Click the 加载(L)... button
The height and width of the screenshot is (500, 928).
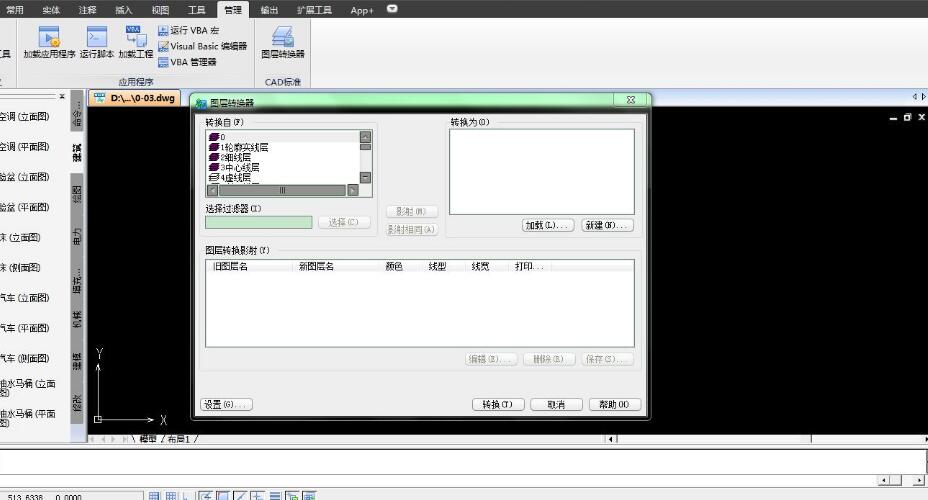tap(547, 225)
